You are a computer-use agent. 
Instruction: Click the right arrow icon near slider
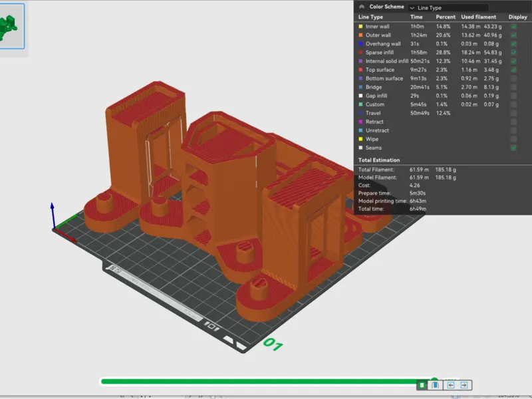464,385
